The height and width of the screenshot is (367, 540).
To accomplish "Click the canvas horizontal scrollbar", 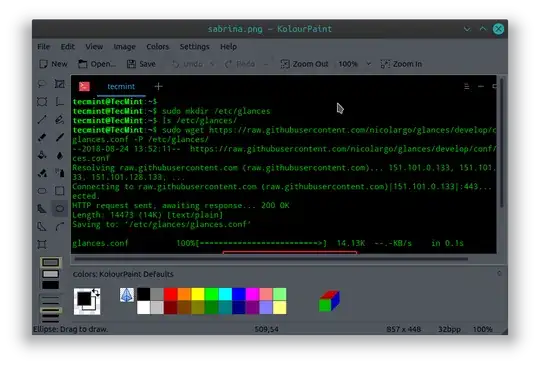I will 271,259.
